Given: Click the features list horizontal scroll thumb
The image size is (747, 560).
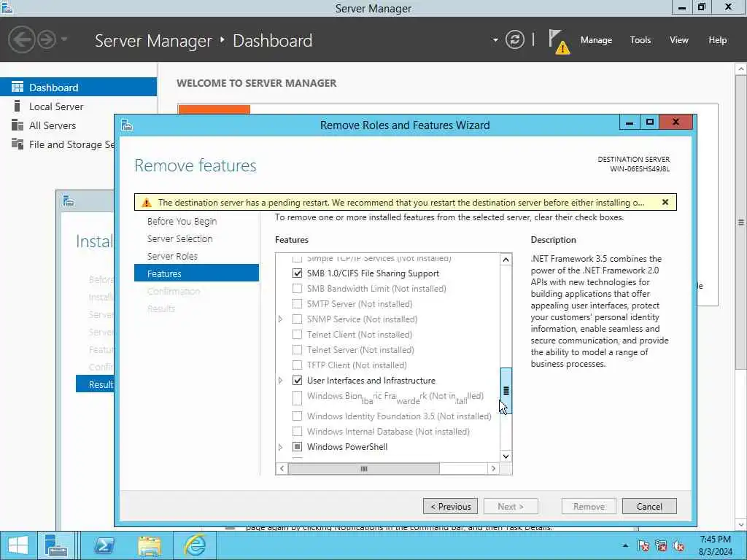Looking at the screenshot, I should 364,469.
